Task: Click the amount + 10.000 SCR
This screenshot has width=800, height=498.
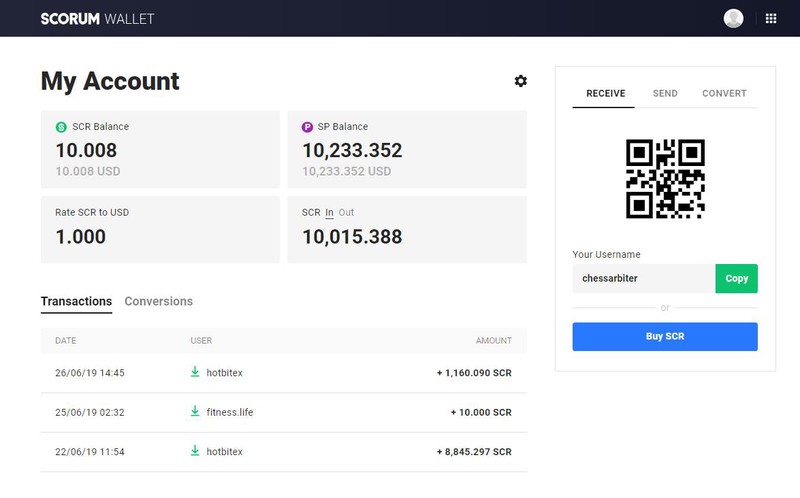Action: click(x=481, y=412)
